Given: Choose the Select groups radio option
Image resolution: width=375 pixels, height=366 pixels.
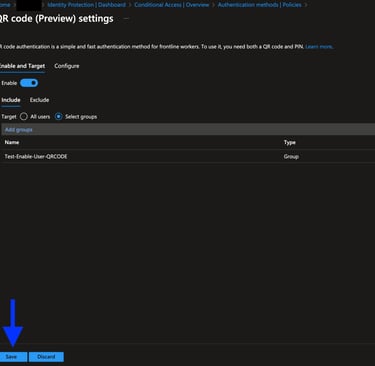Looking at the screenshot, I should (59, 117).
